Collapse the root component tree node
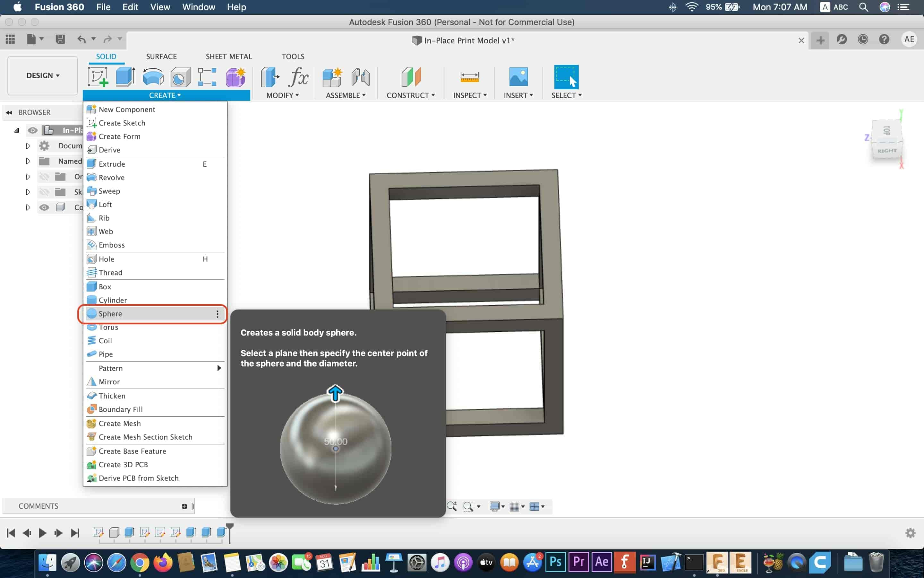This screenshot has width=924, height=578. (x=16, y=130)
